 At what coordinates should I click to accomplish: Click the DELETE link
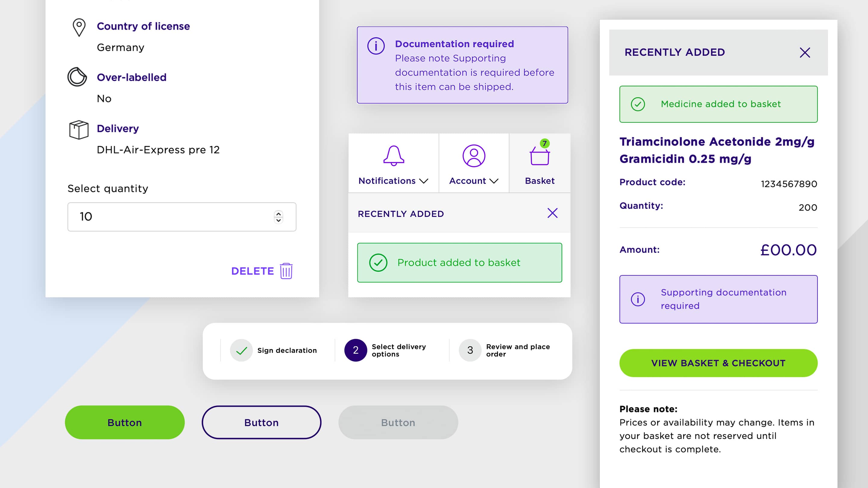[x=252, y=271]
